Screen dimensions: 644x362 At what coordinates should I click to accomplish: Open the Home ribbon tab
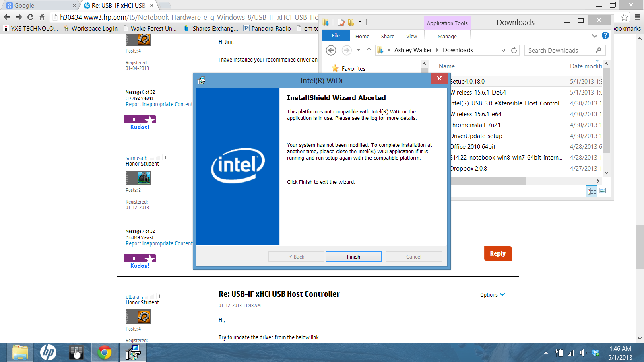(x=362, y=36)
